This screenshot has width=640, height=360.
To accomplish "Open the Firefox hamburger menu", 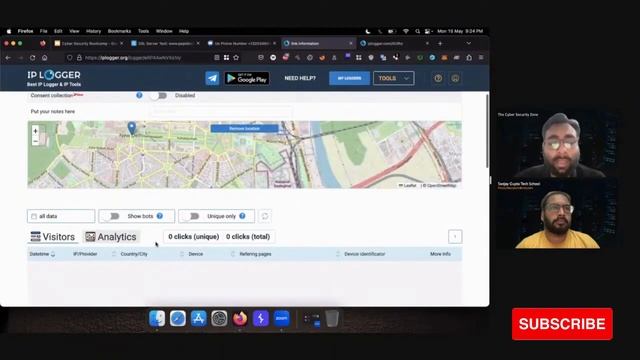I will pos(481,58).
